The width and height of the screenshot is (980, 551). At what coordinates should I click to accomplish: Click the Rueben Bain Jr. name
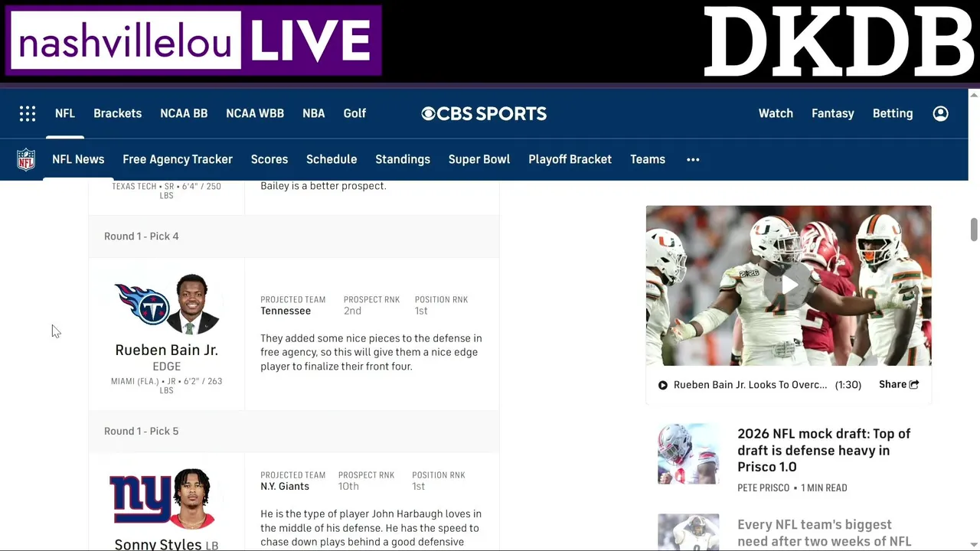tap(167, 350)
